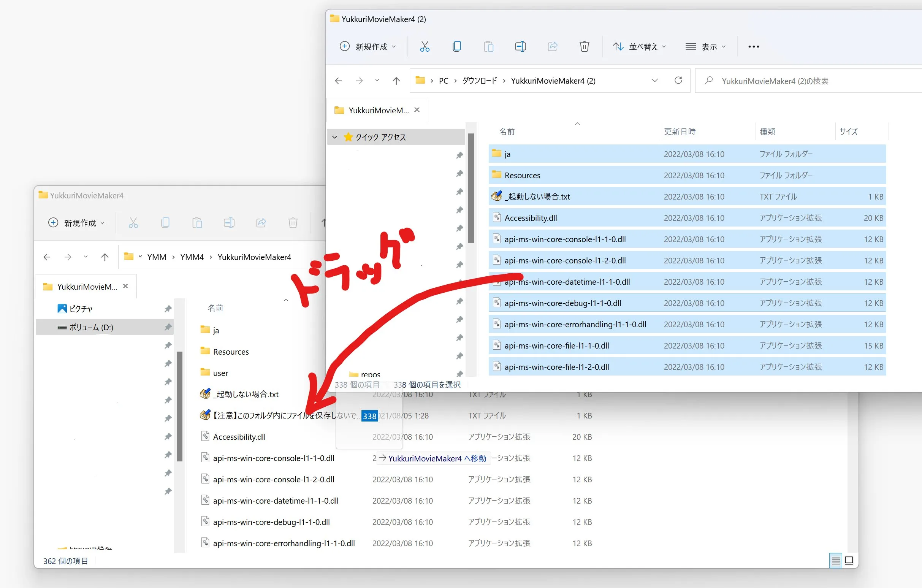This screenshot has height=588, width=922.
Task: Click Copy icon in YukkuriMovieMaker4 (2) toolbar
Action: (456, 47)
